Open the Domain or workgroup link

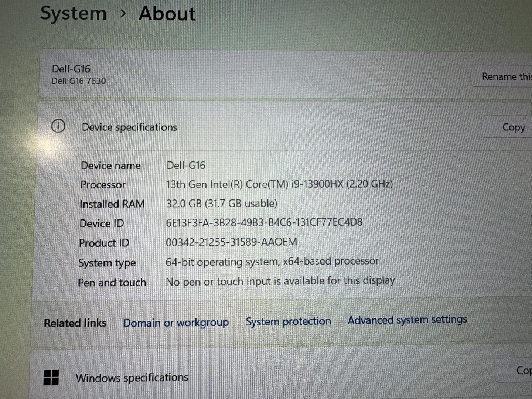click(x=176, y=323)
